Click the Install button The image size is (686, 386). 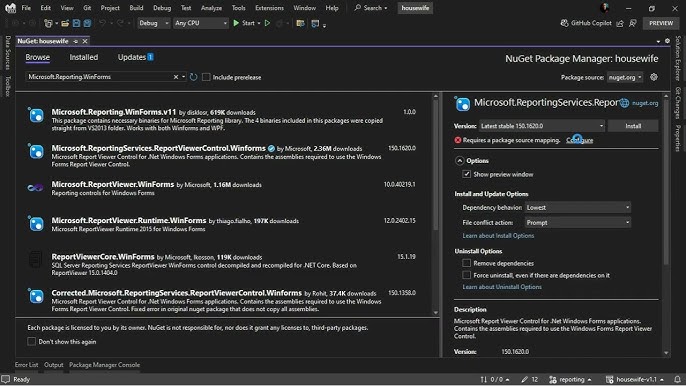[633, 126]
